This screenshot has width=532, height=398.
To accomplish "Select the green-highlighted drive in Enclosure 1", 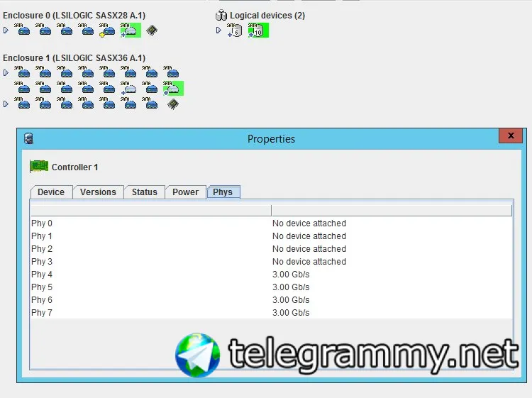I will click(173, 88).
